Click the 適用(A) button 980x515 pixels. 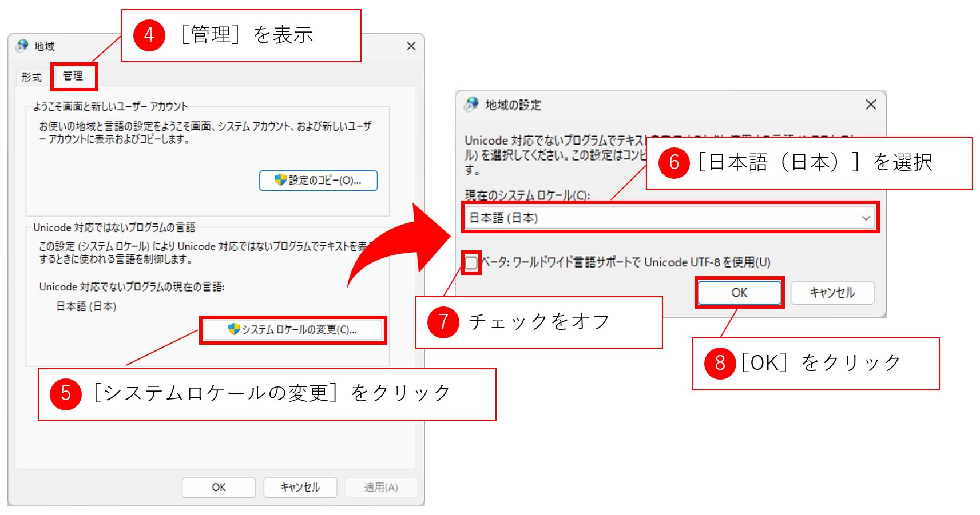point(381,488)
